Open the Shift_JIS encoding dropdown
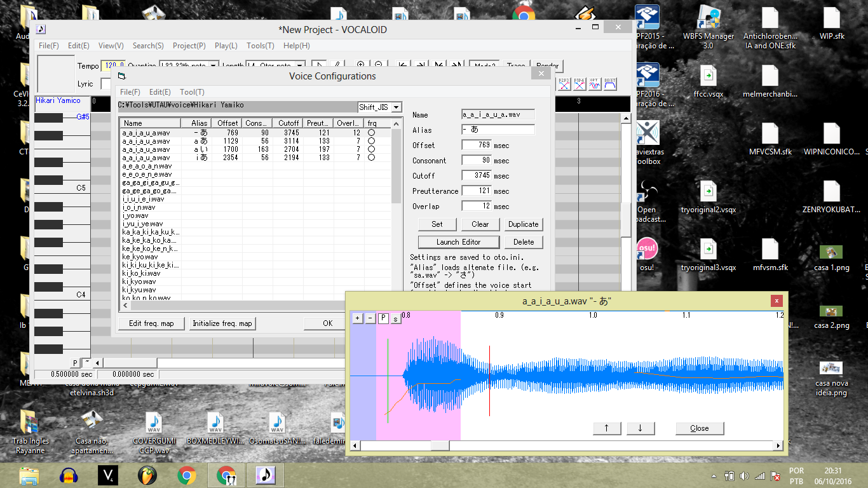Screen dimensions: 868x488 tap(397, 107)
